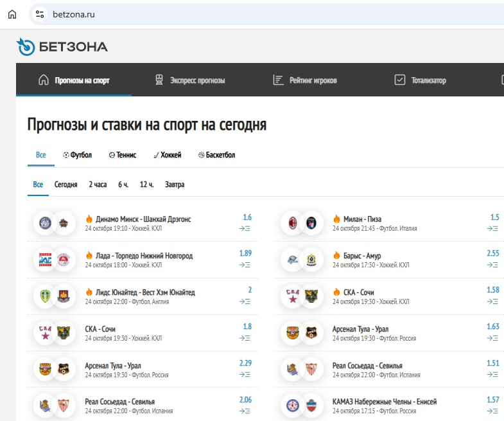Select the Теннис sport tab
This screenshot has height=421, width=504.
point(123,155)
